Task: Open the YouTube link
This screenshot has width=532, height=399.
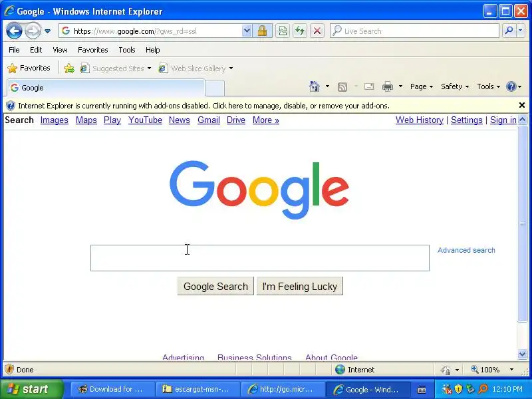Action: tap(145, 120)
